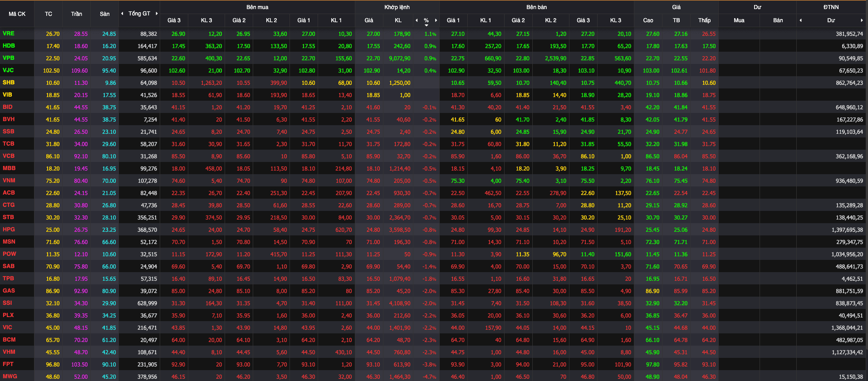
Task: Click the KL header under Khớp lệnh
Action: point(398,20)
